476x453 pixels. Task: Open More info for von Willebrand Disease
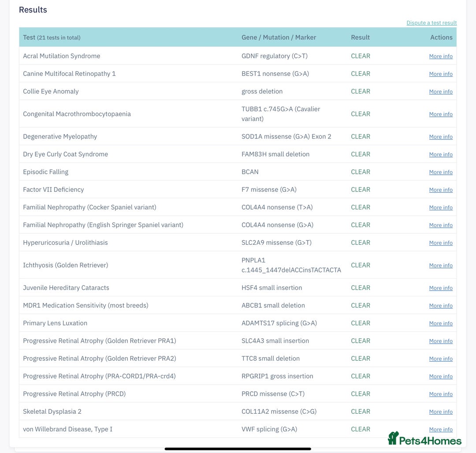point(441,430)
